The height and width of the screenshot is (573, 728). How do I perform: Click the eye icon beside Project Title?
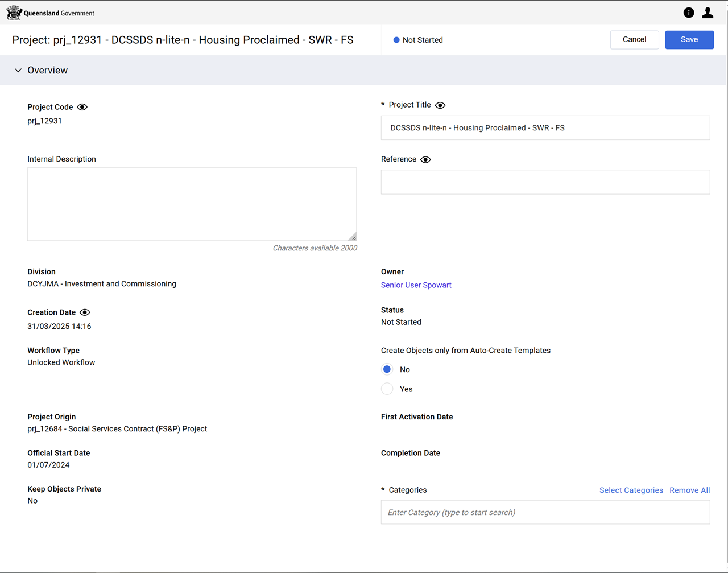click(x=440, y=105)
